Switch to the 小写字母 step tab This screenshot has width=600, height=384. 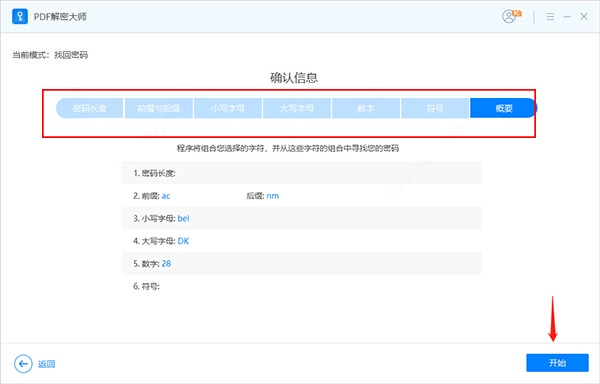[x=228, y=108]
